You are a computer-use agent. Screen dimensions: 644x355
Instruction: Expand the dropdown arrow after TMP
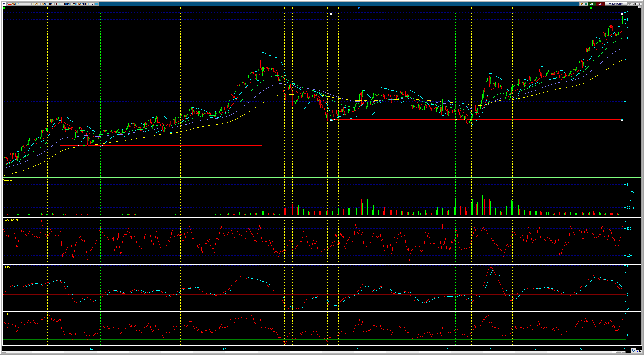click(93, 4)
